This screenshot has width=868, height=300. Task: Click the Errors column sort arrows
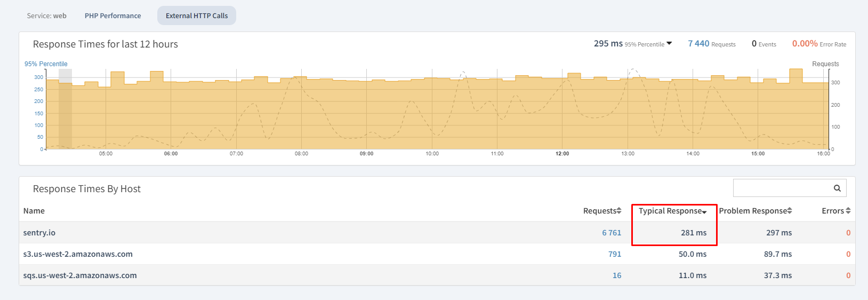pyautogui.click(x=848, y=211)
